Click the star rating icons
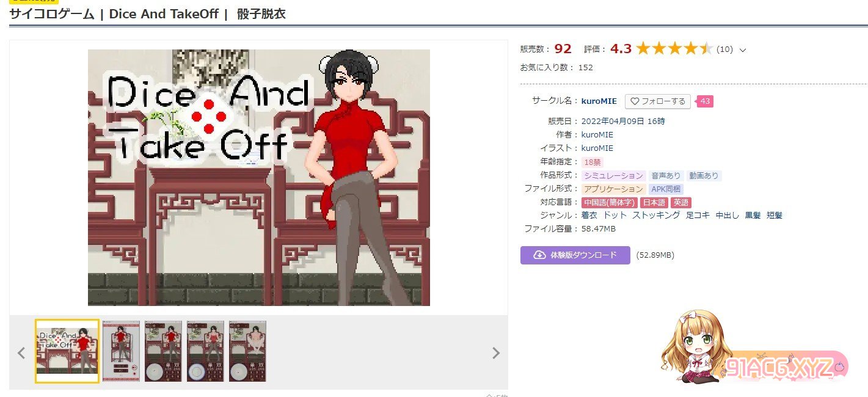 pyautogui.click(x=674, y=49)
